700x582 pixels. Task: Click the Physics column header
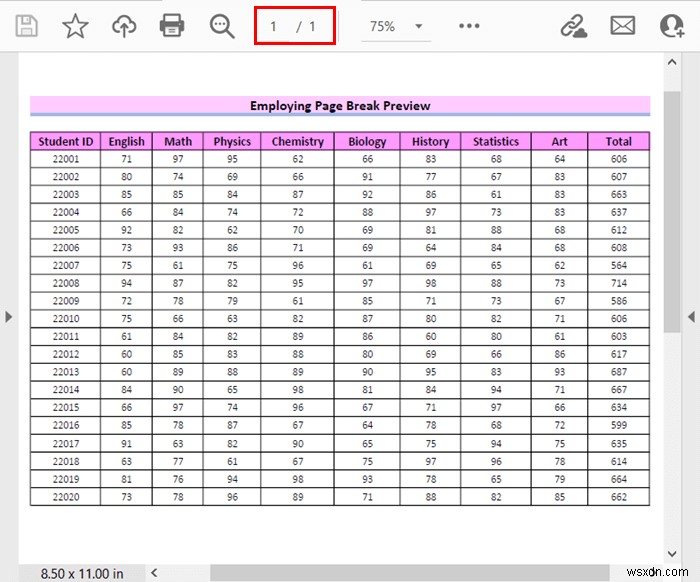(232, 141)
